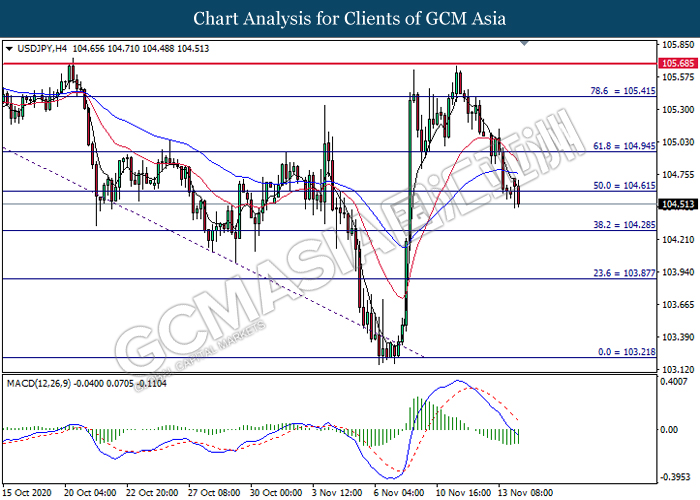Click the -0.3953 MACD scale value
The width and height of the screenshot is (700, 500).
[x=675, y=477]
